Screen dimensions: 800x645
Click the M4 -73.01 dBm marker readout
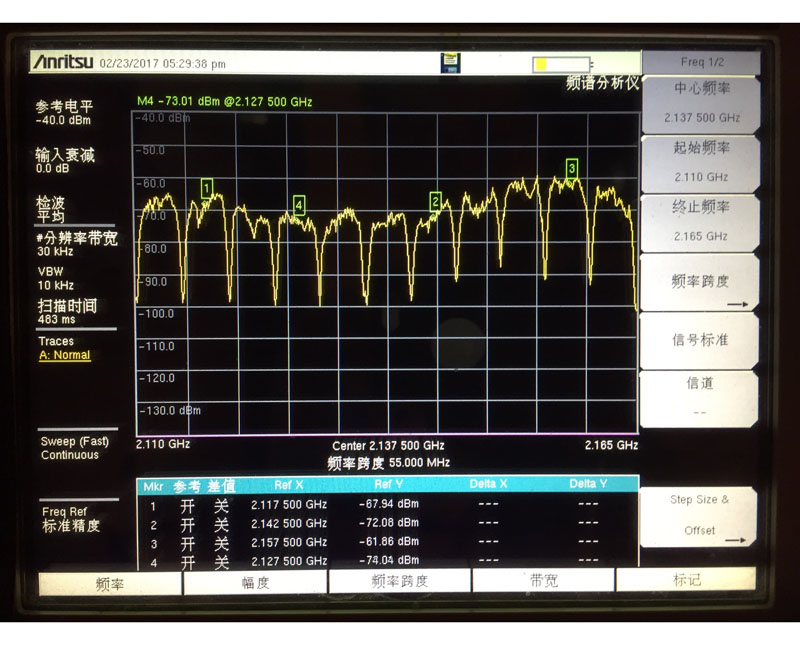coord(224,102)
